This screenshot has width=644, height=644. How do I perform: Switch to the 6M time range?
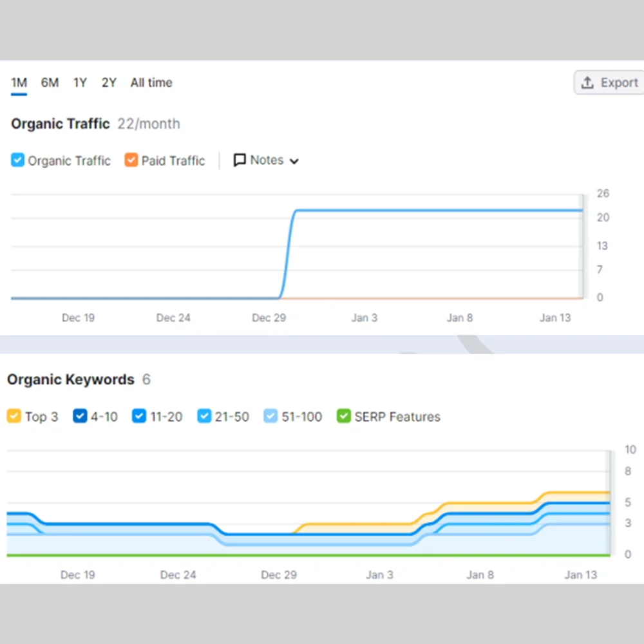(x=50, y=83)
